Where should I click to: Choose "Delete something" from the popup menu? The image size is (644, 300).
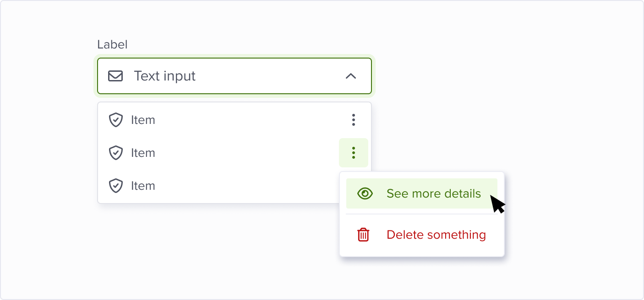pyautogui.click(x=436, y=235)
